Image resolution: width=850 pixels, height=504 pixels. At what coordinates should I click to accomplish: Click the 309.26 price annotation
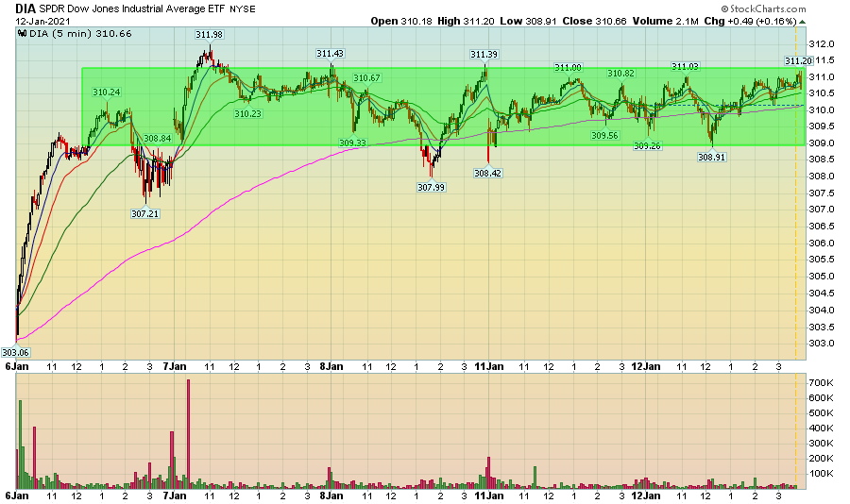648,145
